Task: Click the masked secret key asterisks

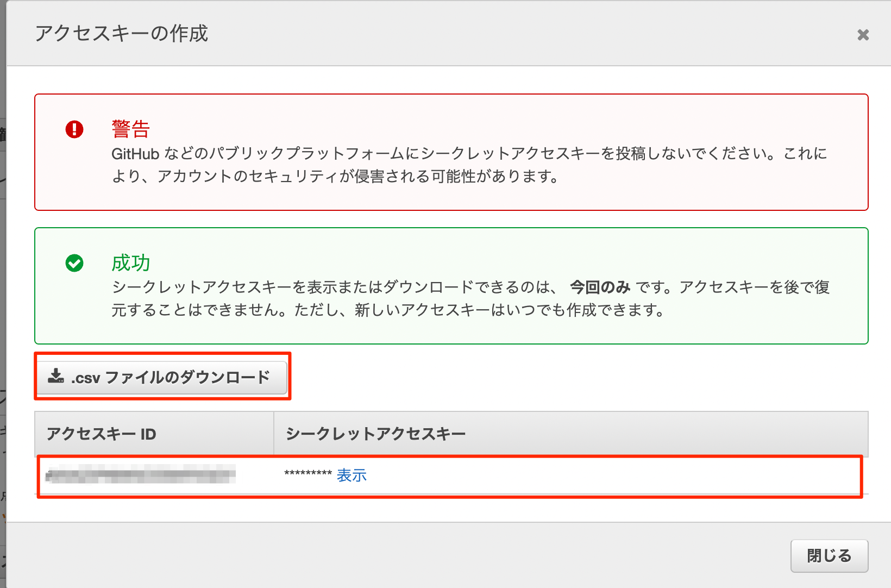Action: [x=308, y=474]
